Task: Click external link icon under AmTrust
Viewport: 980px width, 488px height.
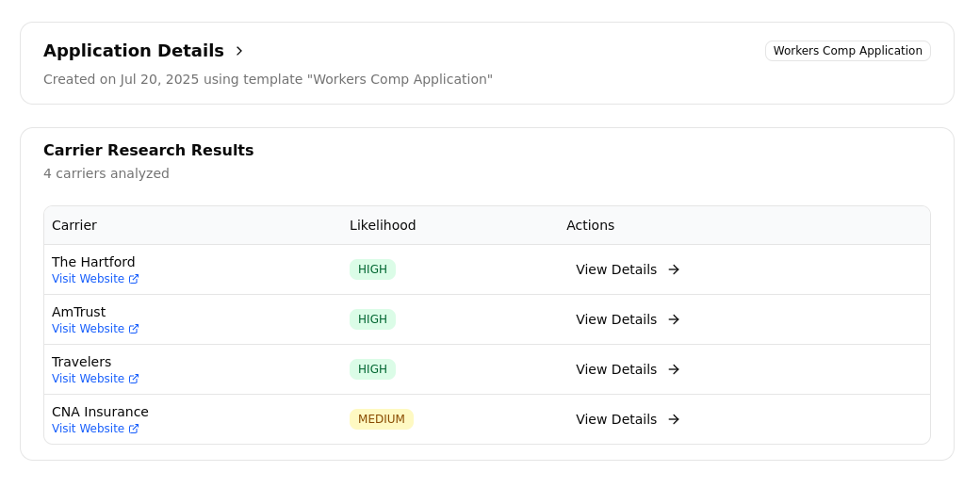Action: [134, 330]
